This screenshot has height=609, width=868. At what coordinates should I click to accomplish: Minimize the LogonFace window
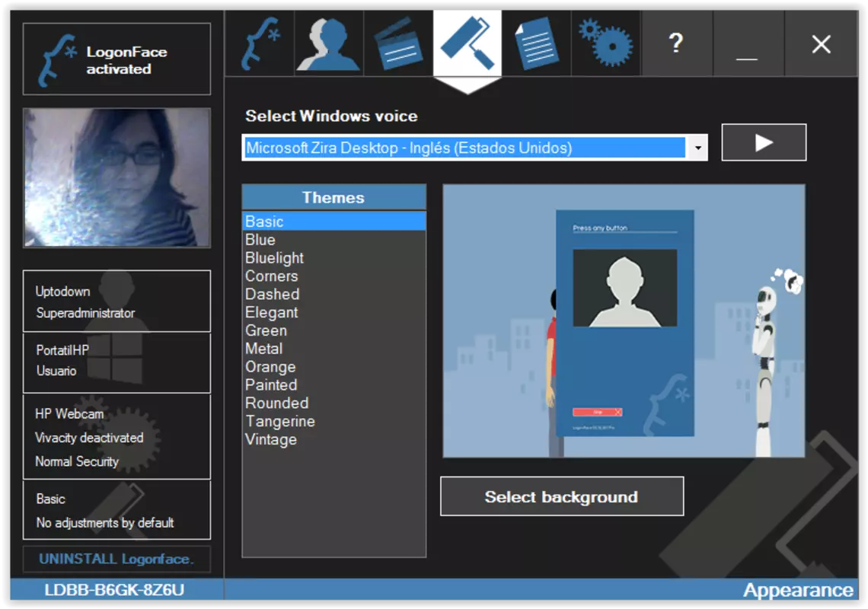click(x=748, y=43)
